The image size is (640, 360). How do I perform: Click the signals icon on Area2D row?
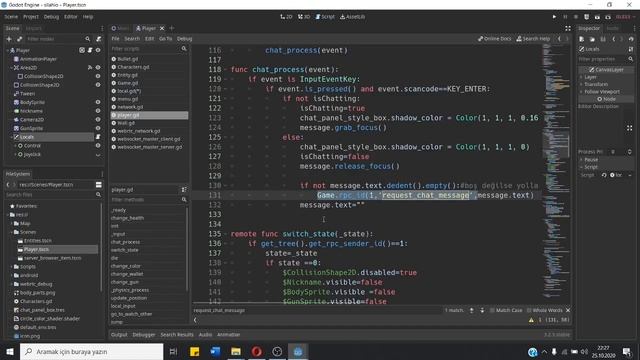(90, 67)
